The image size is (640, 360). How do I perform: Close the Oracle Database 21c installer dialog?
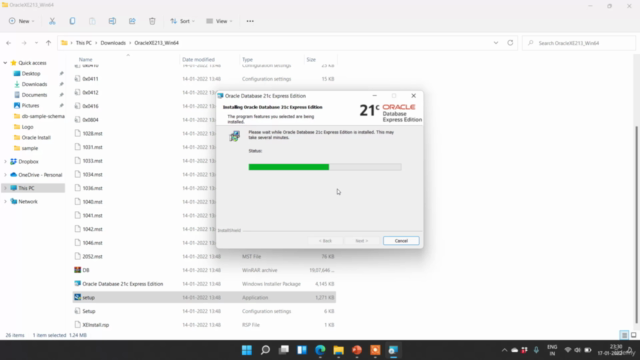point(413,96)
